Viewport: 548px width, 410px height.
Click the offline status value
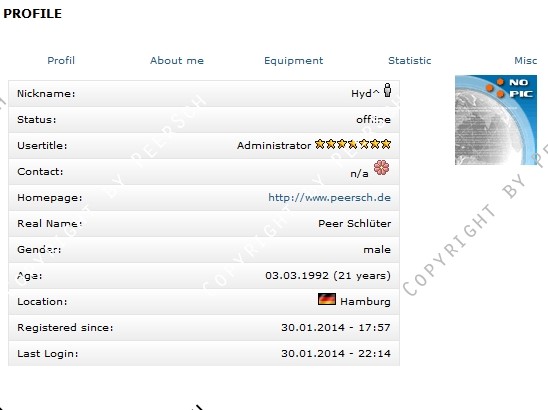click(373, 120)
